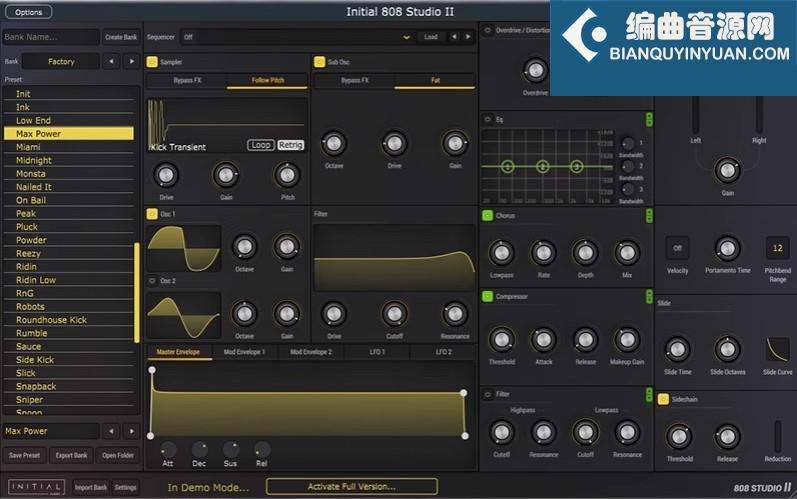Screen dimensions: 797x499
Task: Click the Overdrive knob
Action: pyautogui.click(x=535, y=71)
